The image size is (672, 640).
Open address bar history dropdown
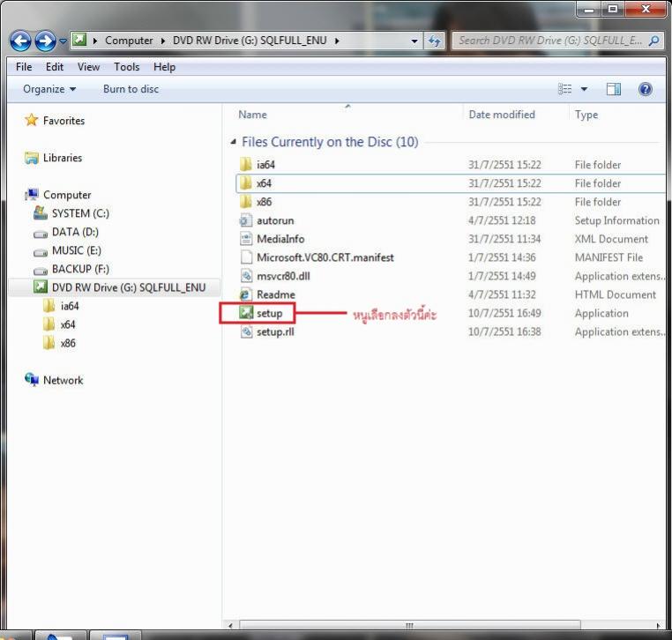414,41
